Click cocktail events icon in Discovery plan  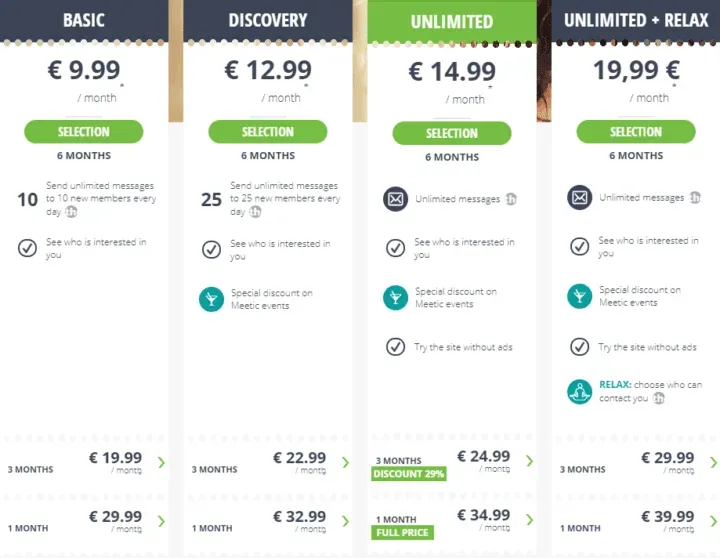click(211, 298)
